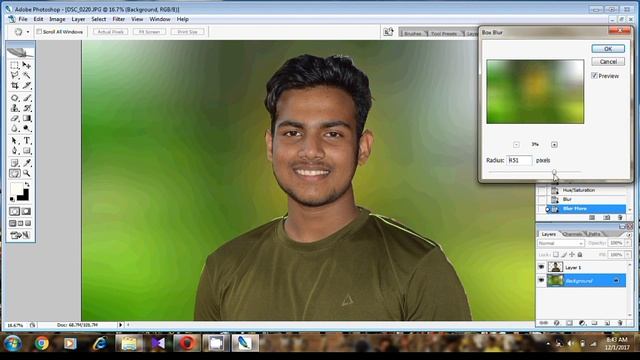Create a new layer from Layers panel
Image resolution: width=640 pixels, height=360 pixels.
click(x=607, y=323)
